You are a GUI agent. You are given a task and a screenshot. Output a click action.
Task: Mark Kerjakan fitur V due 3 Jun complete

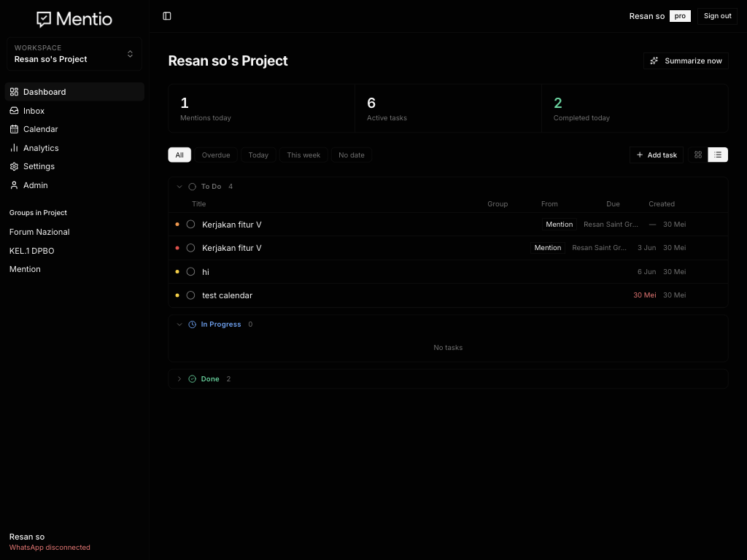pos(190,248)
